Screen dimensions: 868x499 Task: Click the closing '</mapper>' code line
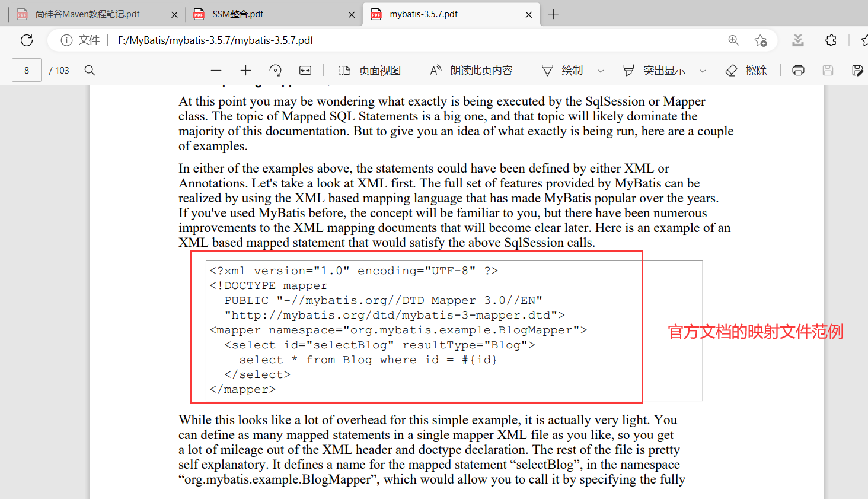(242, 389)
